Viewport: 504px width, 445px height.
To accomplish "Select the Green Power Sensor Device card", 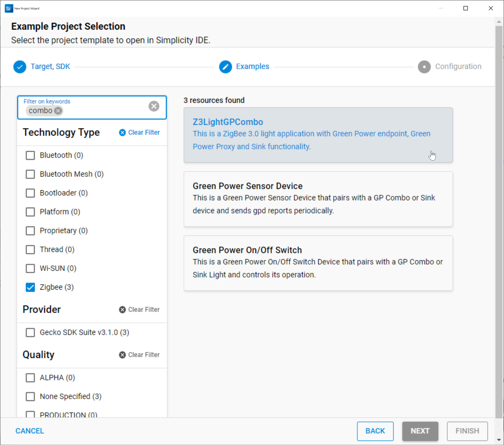I will tap(318, 199).
